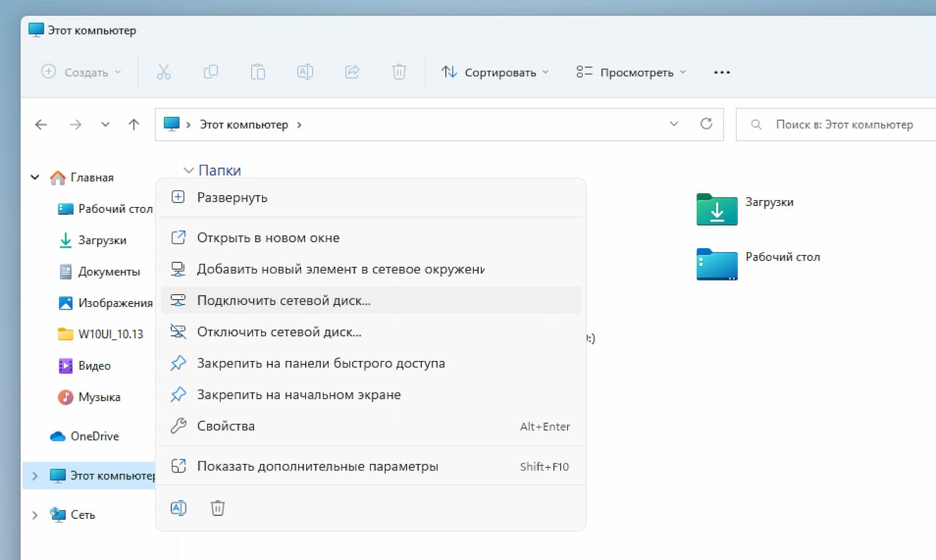The height and width of the screenshot is (560, 936).
Task: Select OneDrive in the navigation pane
Action: 94,437
